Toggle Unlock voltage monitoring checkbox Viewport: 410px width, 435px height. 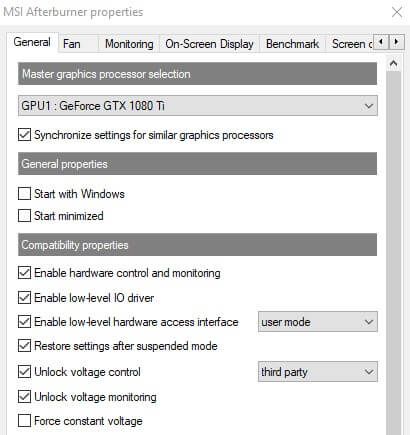[24, 397]
